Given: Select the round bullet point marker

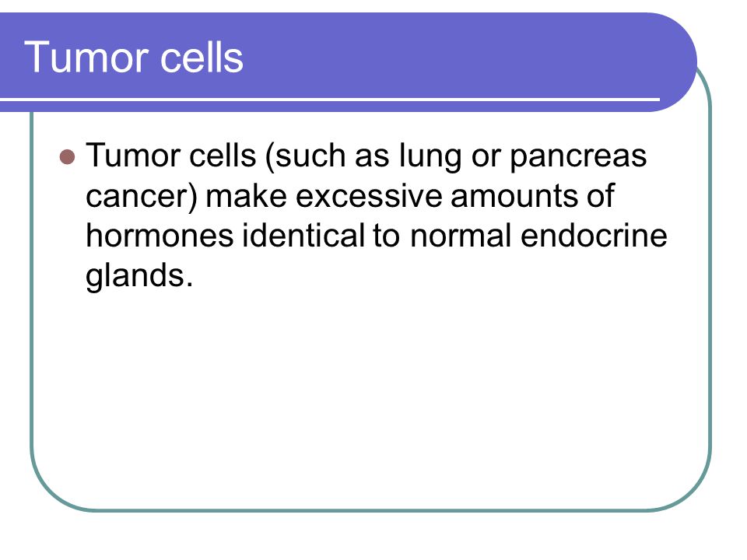Looking at the screenshot, I should click(x=67, y=157).
